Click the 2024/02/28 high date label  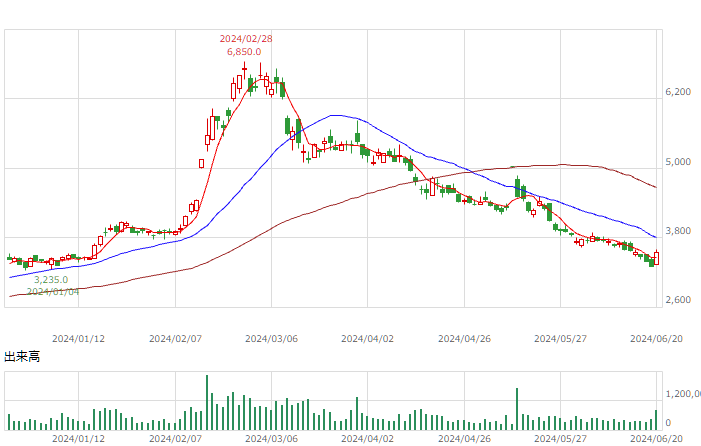246,39
